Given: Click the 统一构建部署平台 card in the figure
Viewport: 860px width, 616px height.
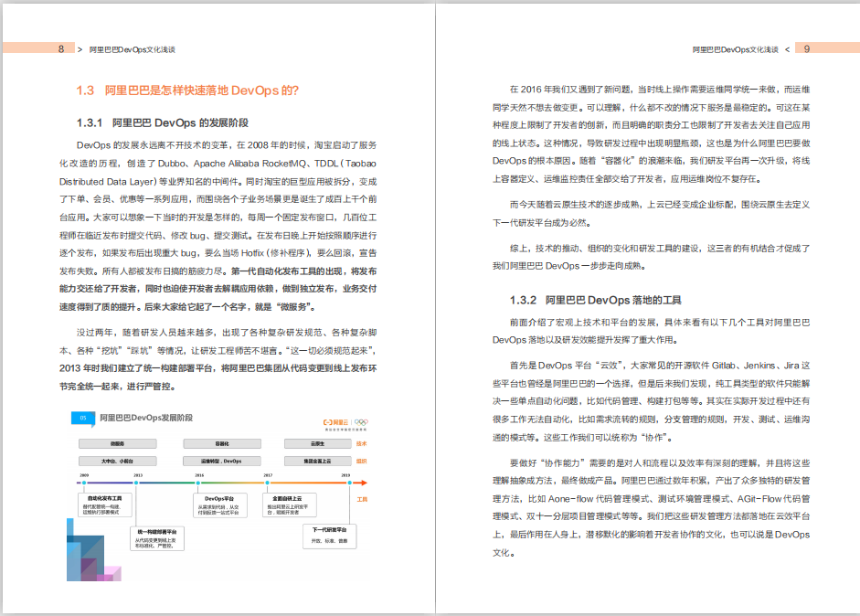Looking at the screenshot, I should click(x=157, y=538).
